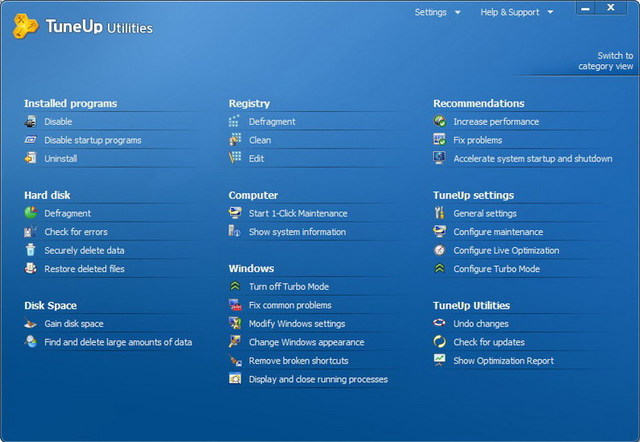640x442 pixels.
Task: Click the Registry Clean icon
Action: (235, 140)
